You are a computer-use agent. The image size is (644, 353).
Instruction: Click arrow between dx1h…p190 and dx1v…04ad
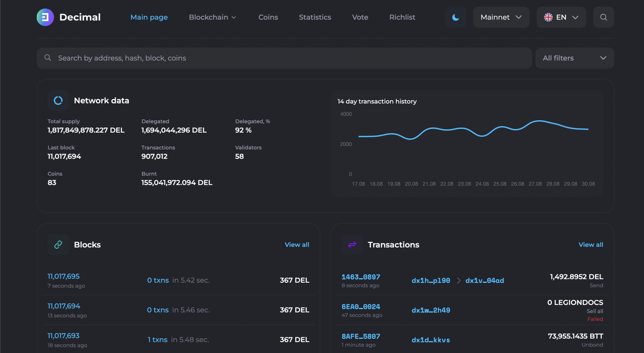coord(459,280)
